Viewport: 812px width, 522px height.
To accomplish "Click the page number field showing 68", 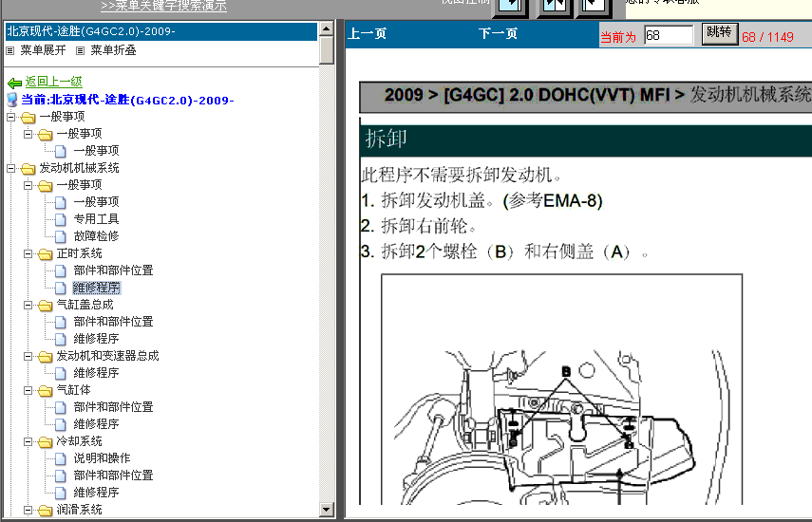I will tap(669, 35).
